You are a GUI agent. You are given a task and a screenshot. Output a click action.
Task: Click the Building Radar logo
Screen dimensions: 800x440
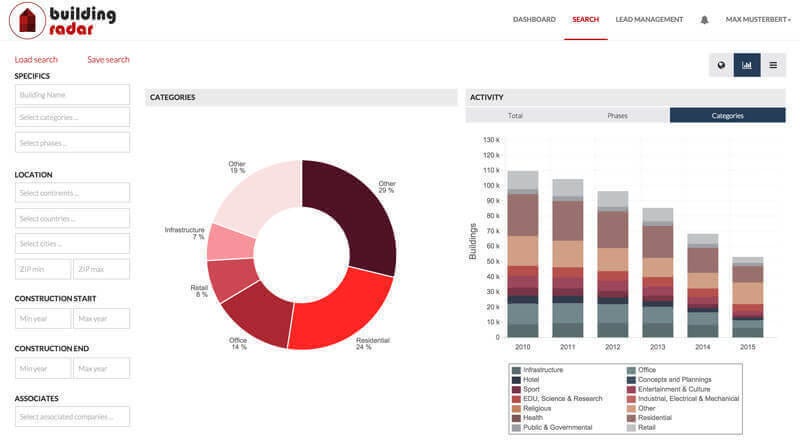tap(62, 20)
